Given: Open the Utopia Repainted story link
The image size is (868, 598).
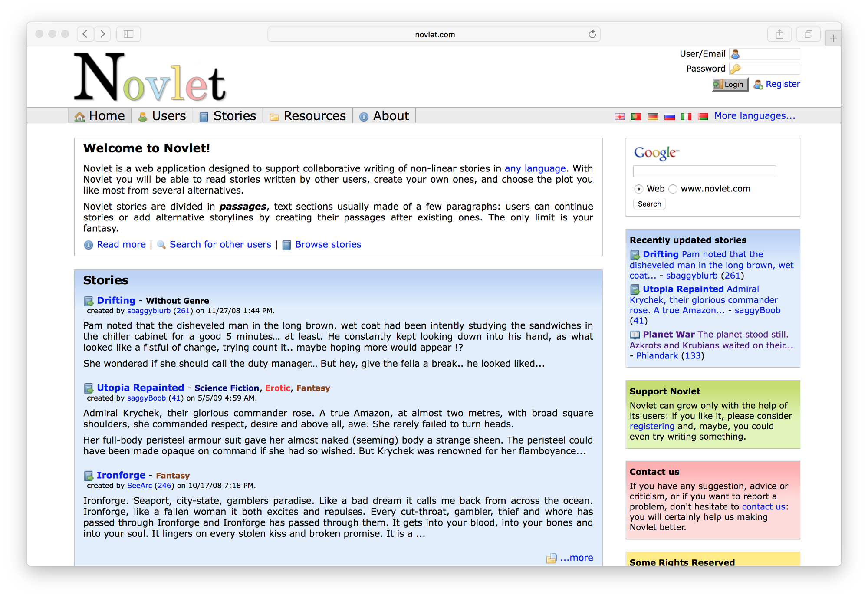Looking at the screenshot, I should click(140, 388).
